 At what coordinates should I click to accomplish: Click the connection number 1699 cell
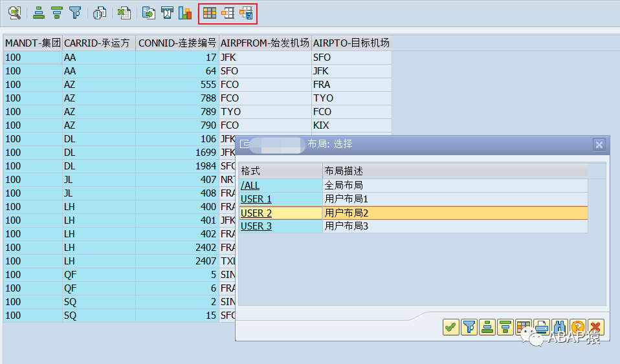pyautogui.click(x=177, y=153)
